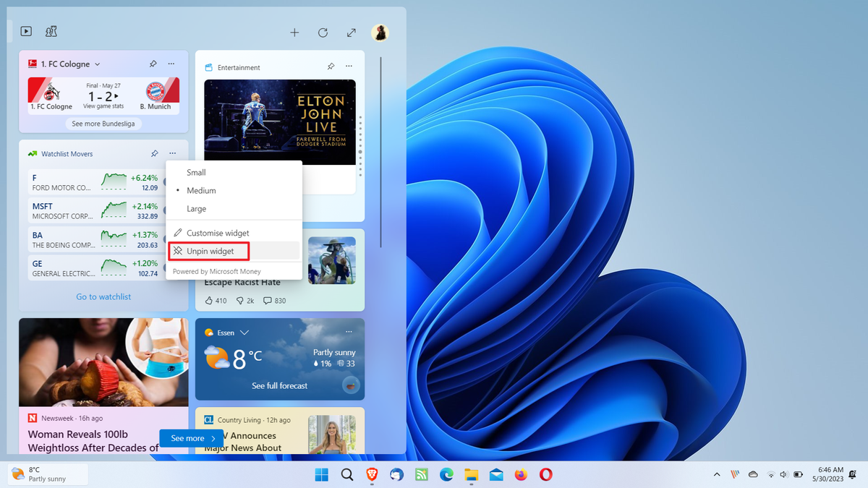Open See full forecast in the weather widget
Image resolution: width=868 pixels, height=488 pixels.
click(279, 385)
